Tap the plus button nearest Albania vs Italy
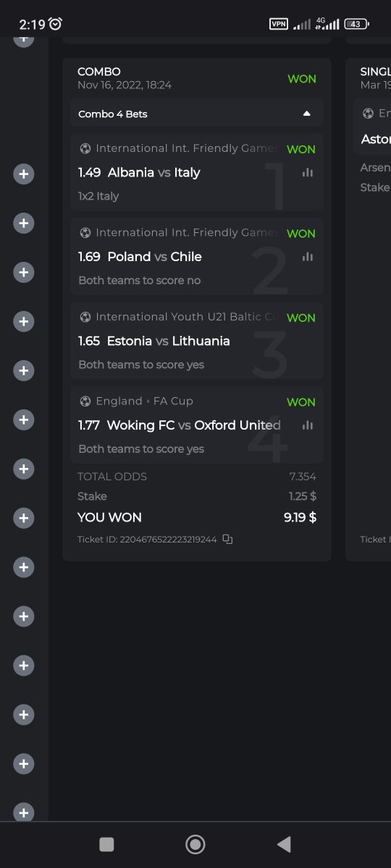The height and width of the screenshot is (868, 391). (24, 174)
